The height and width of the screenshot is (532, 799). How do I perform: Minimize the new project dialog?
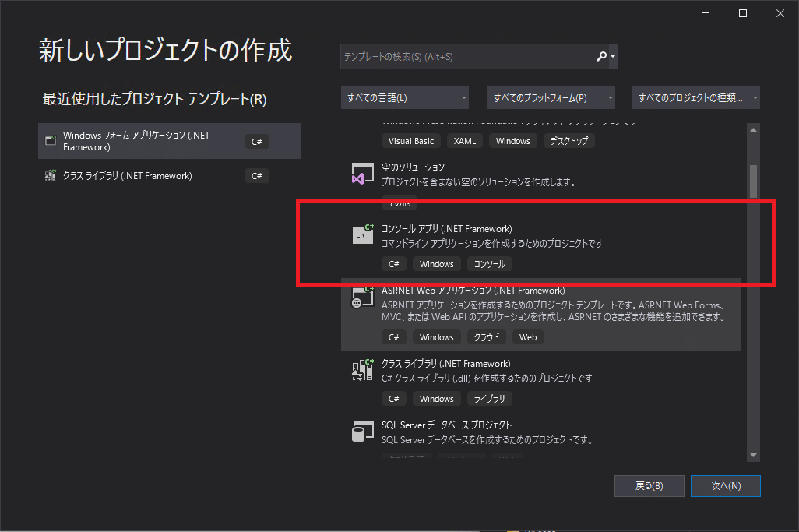pos(706,13)
